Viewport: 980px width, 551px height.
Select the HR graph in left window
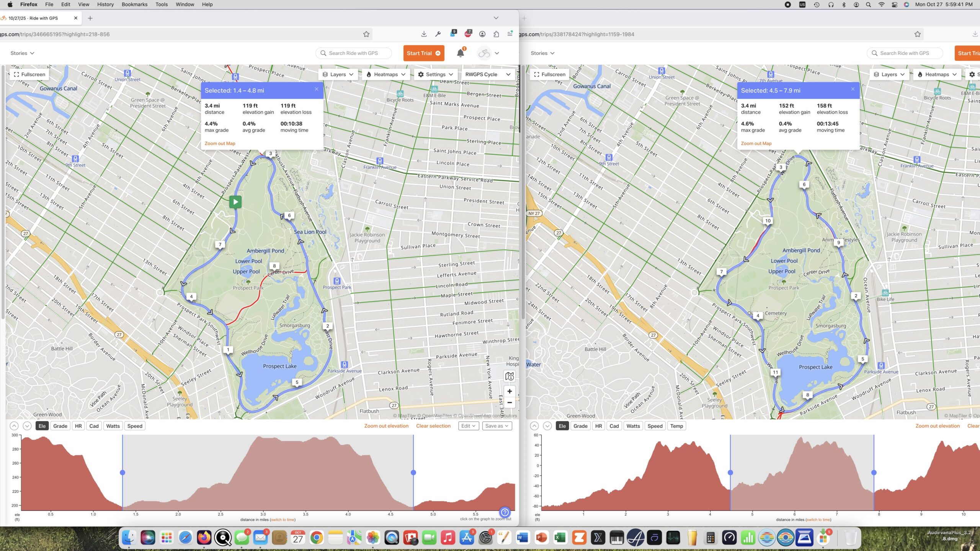pyautogui.click(x=78, y=426)
